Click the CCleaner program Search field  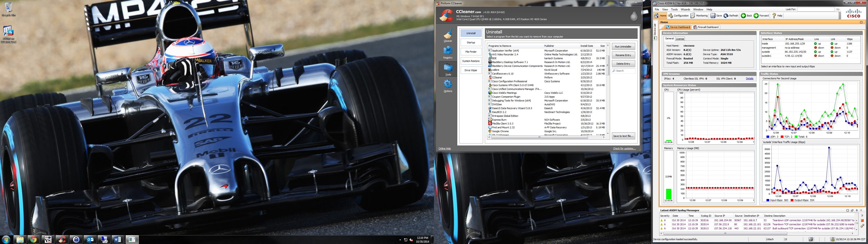tap(623, 71)
